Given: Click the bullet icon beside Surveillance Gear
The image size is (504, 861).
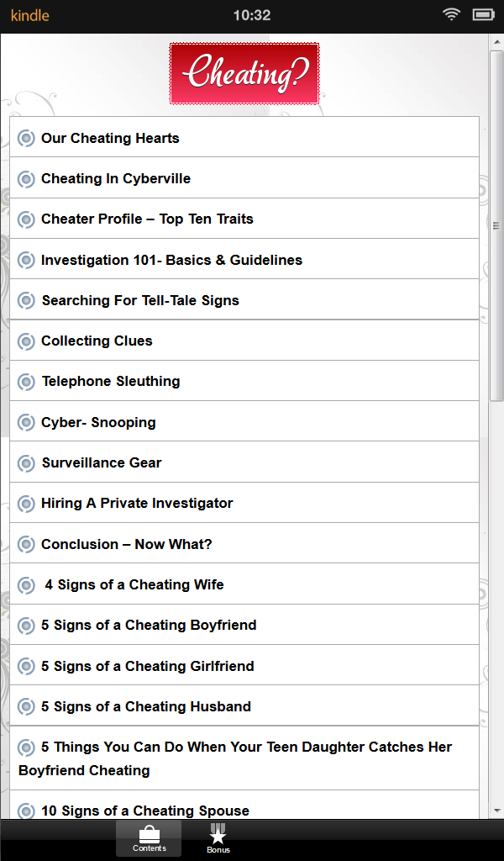Looking at the screenshot, I should coord(26,463).
